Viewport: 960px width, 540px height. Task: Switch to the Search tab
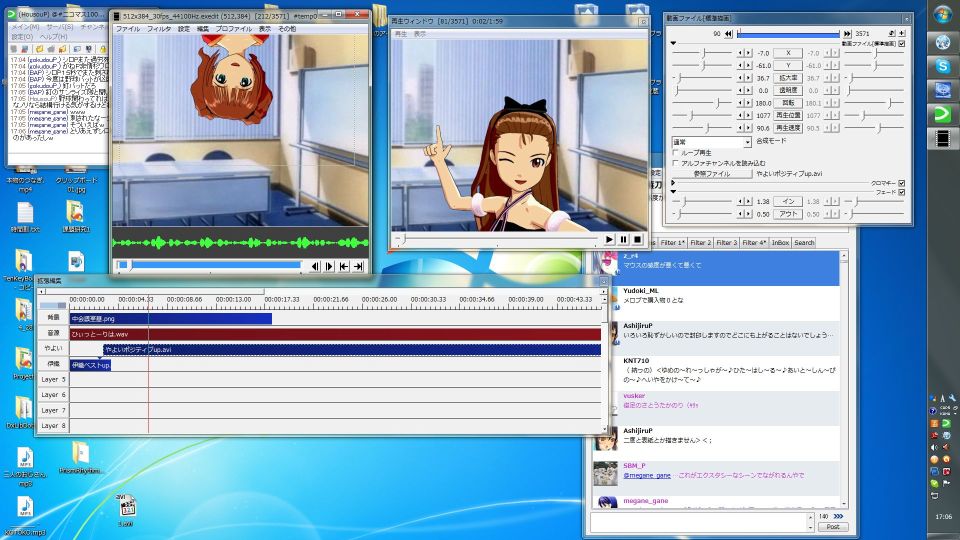tap(804, 243)
